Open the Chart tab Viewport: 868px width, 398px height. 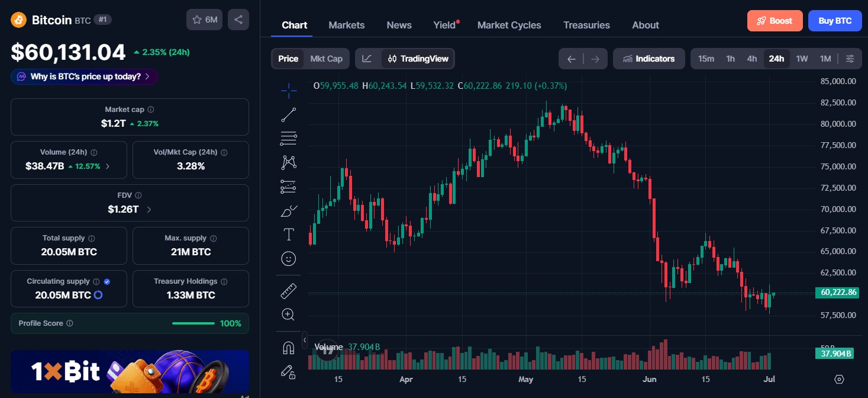[295, 25]
